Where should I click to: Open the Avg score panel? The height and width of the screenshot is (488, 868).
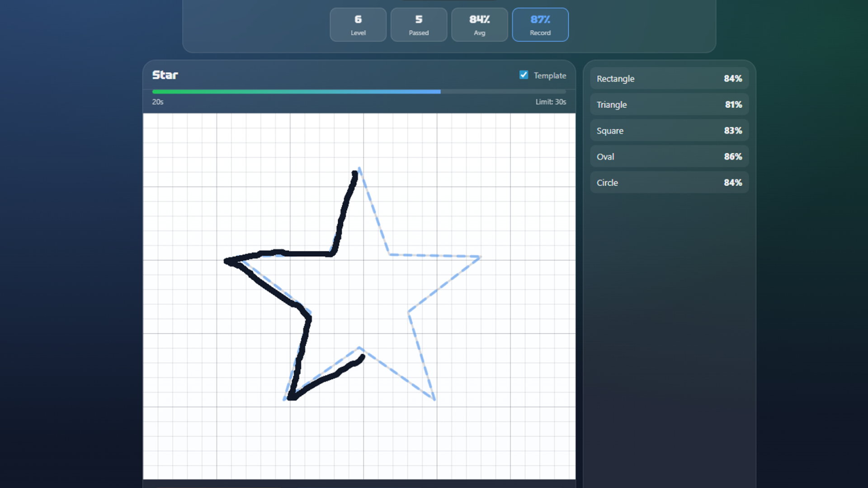479,24
